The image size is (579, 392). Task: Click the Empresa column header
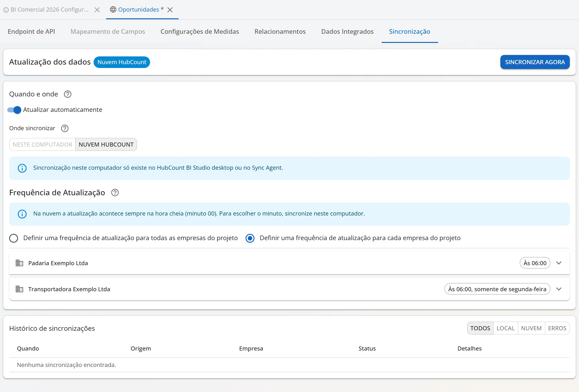(x=251, y=348)
